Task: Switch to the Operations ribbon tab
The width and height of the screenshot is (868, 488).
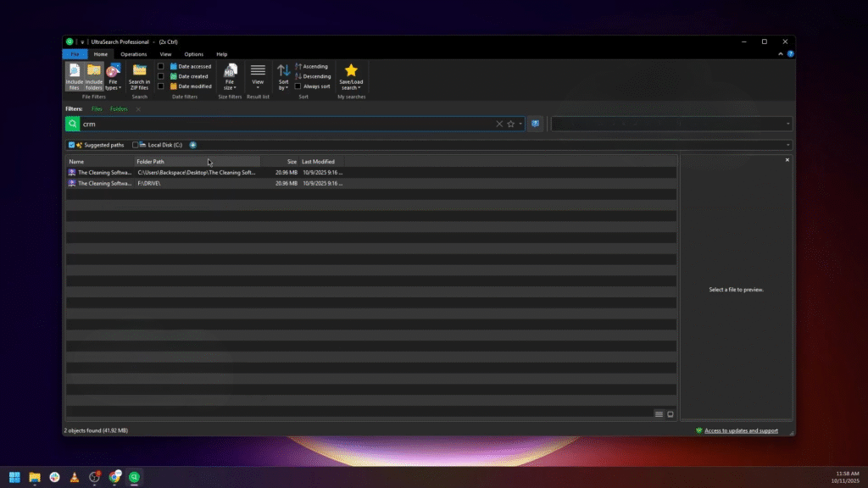Action: [133, 54]
